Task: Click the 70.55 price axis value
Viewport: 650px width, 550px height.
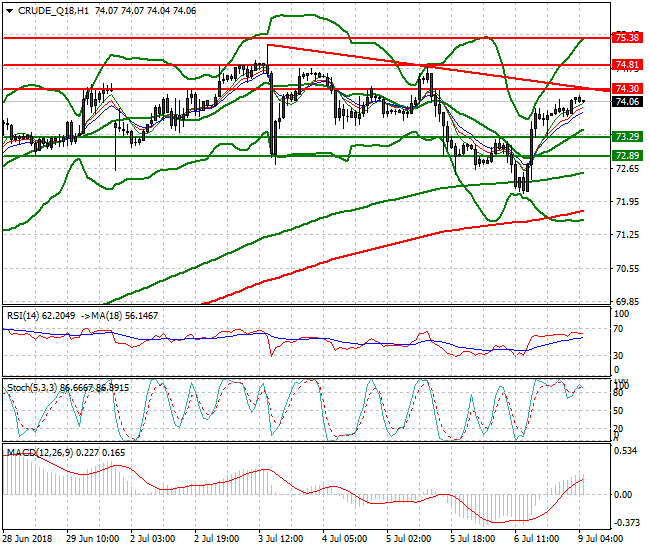Action: [x=627, y=269]
